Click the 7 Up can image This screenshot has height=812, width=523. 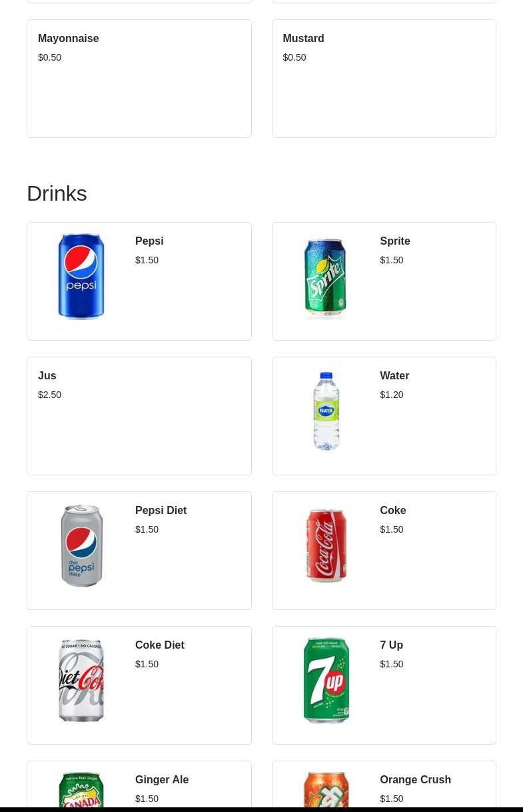(x=326, y=681)
